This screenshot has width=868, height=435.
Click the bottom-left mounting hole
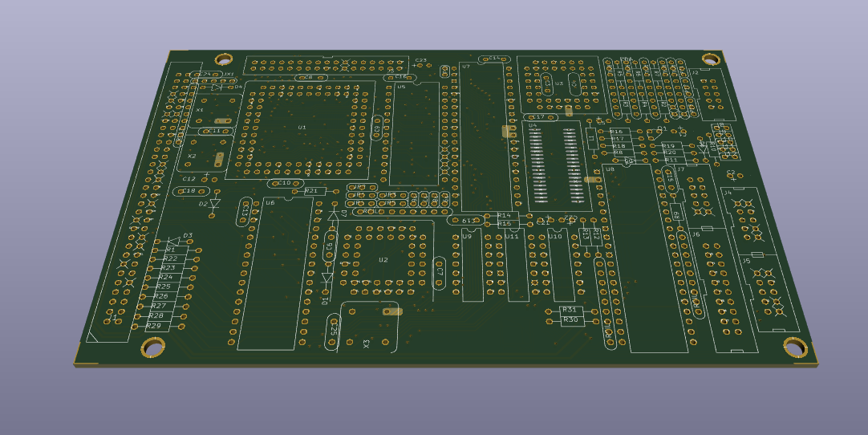coord(152,348)
